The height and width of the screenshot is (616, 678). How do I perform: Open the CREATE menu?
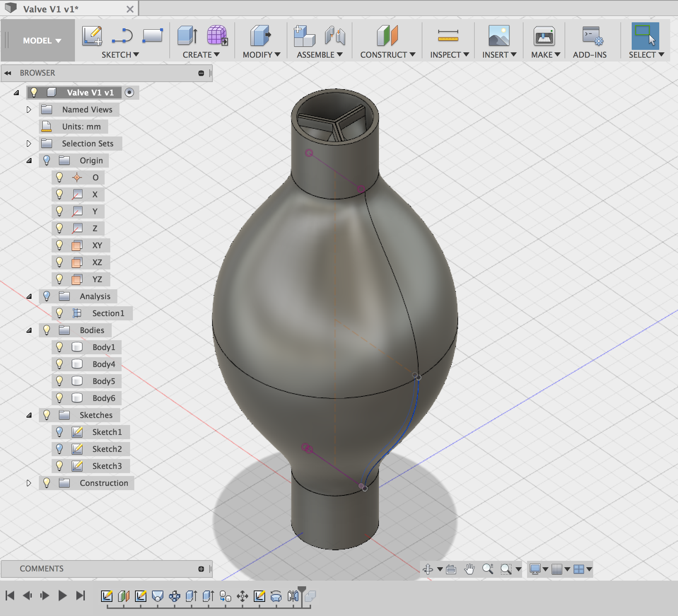pos(201,55)
